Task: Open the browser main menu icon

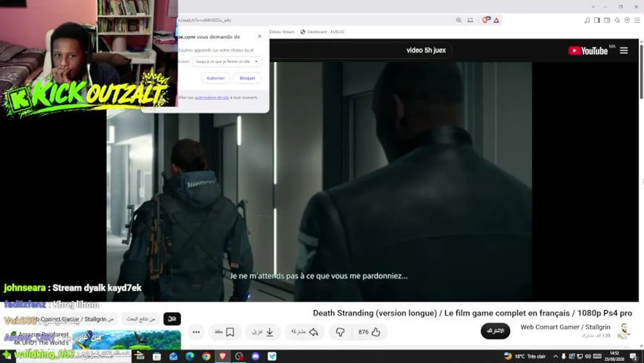Action: click(x=637, y=20)
